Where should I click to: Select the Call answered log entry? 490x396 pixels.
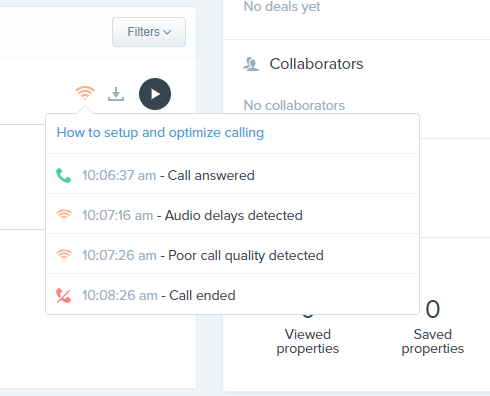[x=232, y=175]
